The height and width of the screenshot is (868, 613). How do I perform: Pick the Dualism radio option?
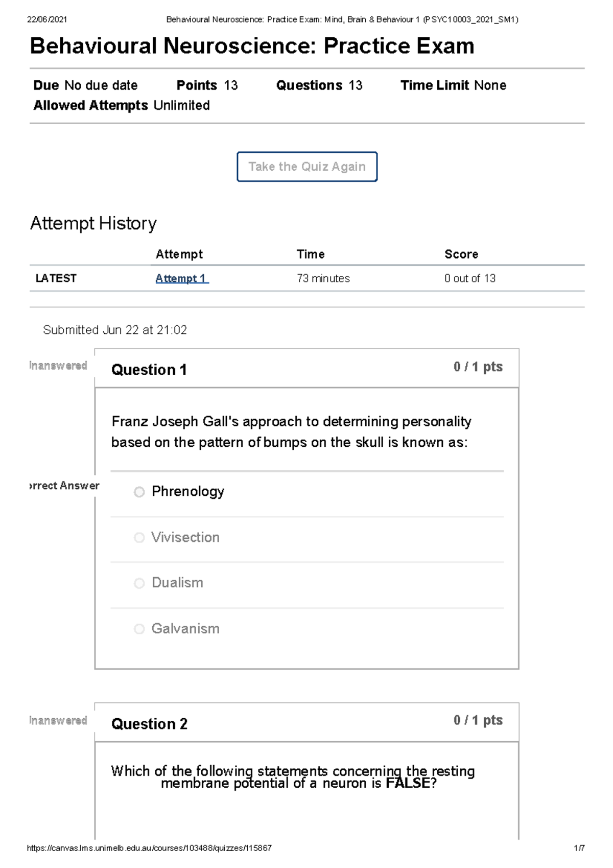click(x=139, y=583)
